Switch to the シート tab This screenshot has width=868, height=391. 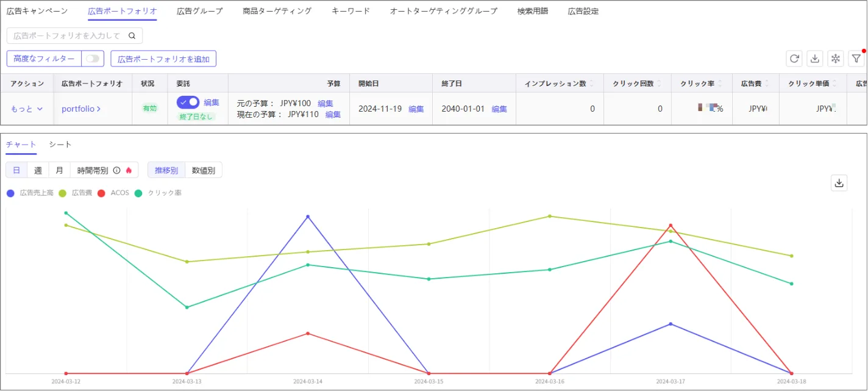(x=60, y=145)
